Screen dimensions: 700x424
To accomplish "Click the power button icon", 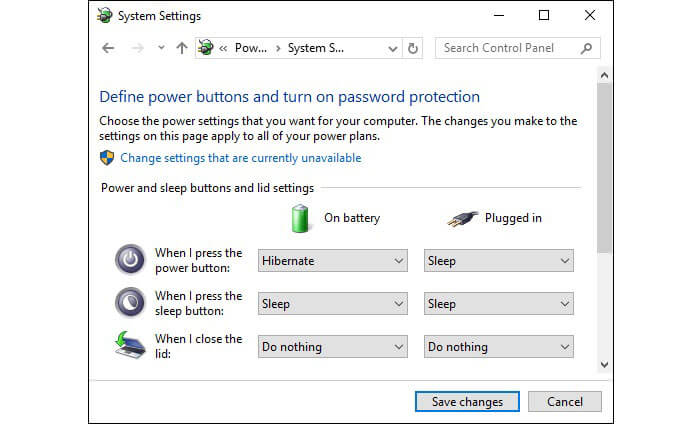I will tap(130, 260).
